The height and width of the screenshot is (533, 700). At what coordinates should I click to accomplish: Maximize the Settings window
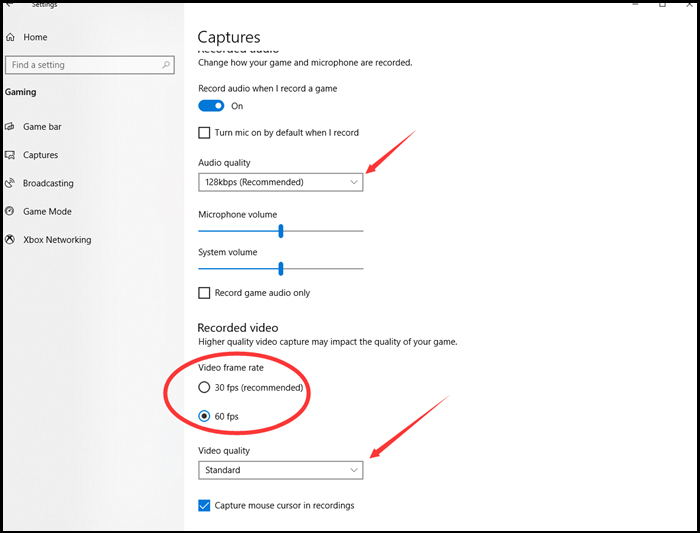pyautogui.click(x=661, y=5)
